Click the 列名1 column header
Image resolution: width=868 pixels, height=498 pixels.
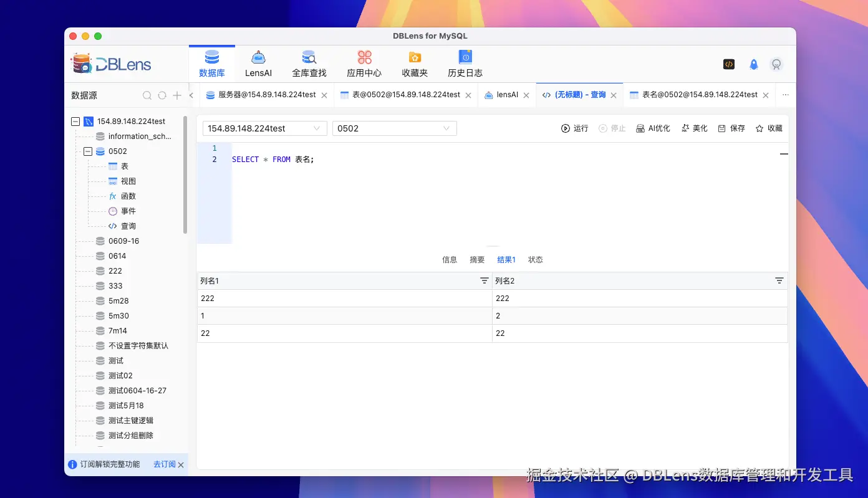(x=344, y=281)
